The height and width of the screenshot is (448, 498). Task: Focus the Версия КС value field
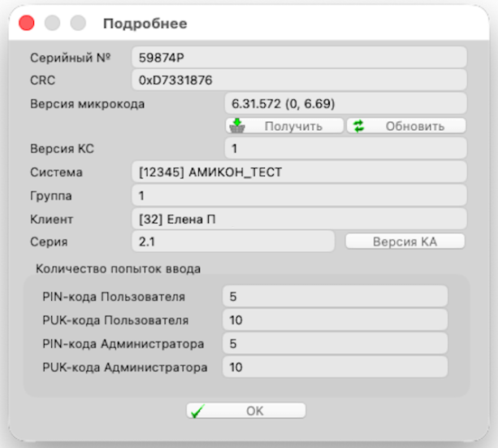[x=346, y=149]
